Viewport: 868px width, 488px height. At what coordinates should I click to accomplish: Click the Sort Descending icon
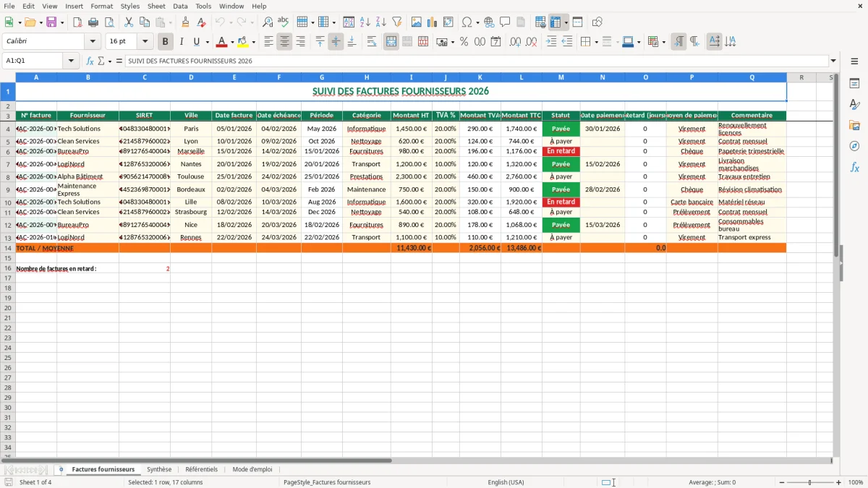381,22
